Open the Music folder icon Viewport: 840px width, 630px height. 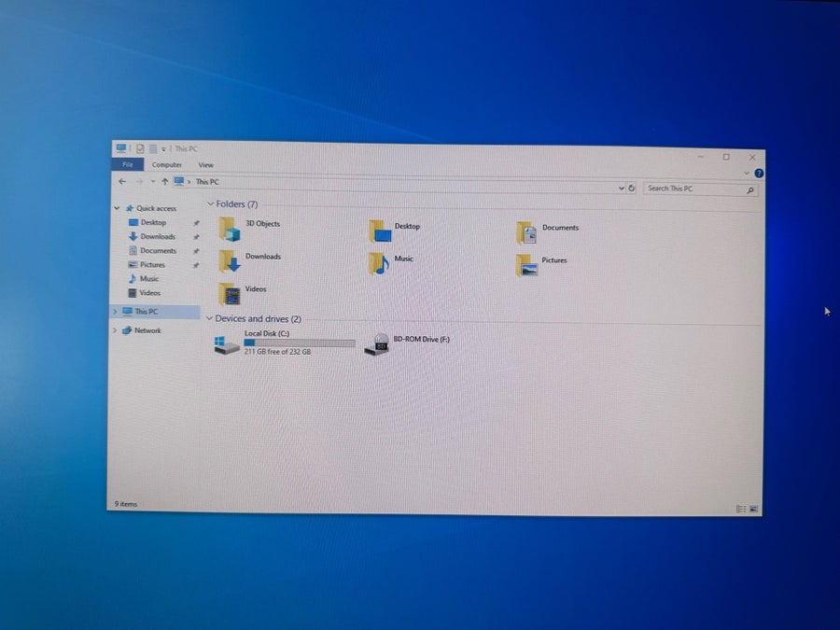click(x=378, y=264)
